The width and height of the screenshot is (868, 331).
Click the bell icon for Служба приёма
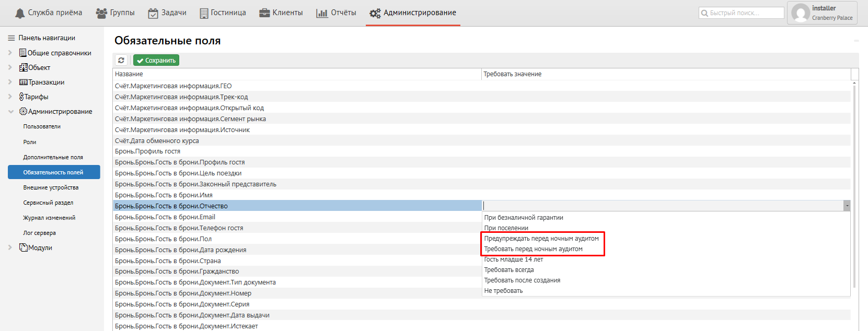pyautogui.click(x=20, y=13)
